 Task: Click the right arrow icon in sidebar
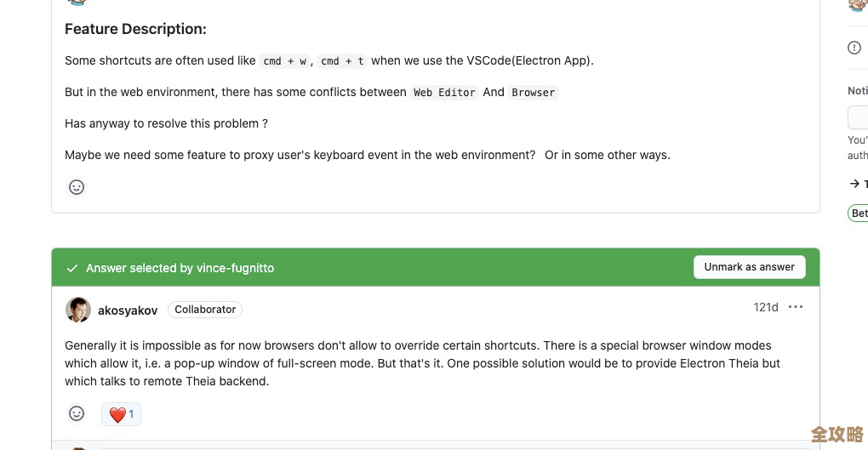click(854, 184)
